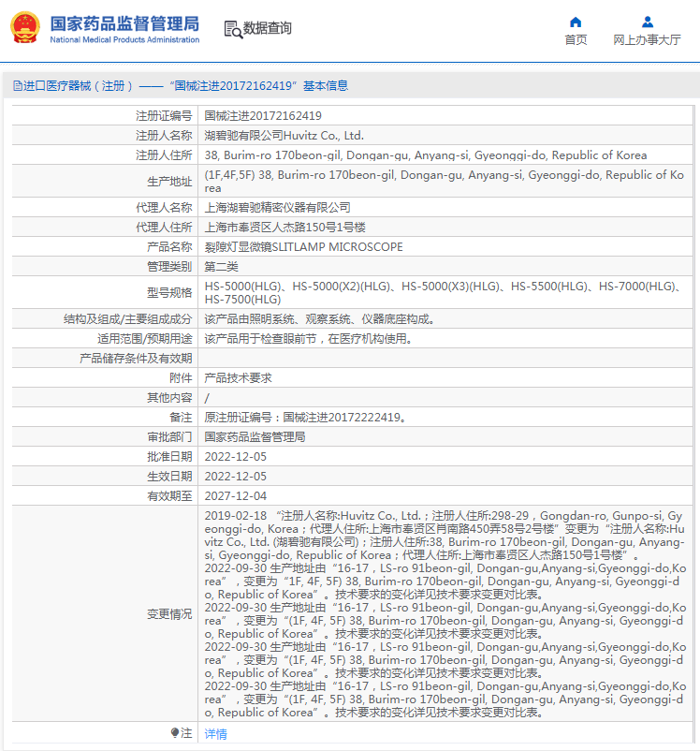Click the agent name 上海湖碧驰精密仪器有限公司 cell
The image size is (700, 751).
point(277,207)
